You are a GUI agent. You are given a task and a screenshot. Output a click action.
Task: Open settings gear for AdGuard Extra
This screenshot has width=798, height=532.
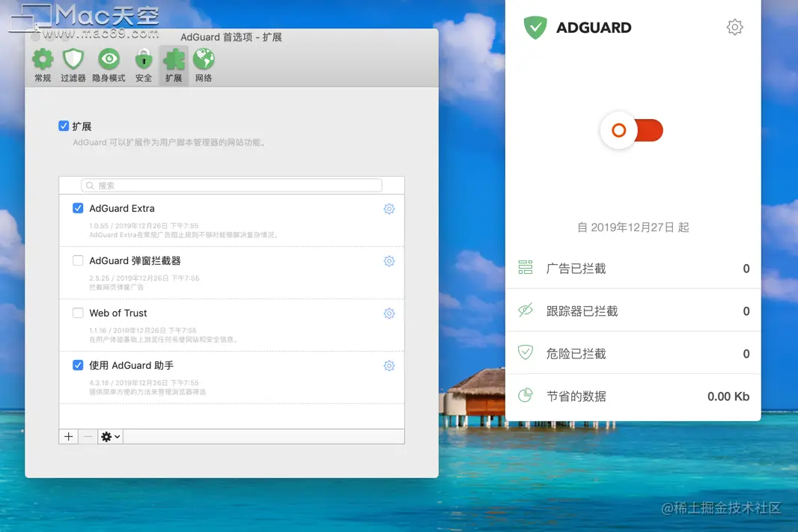pos(389,209)
